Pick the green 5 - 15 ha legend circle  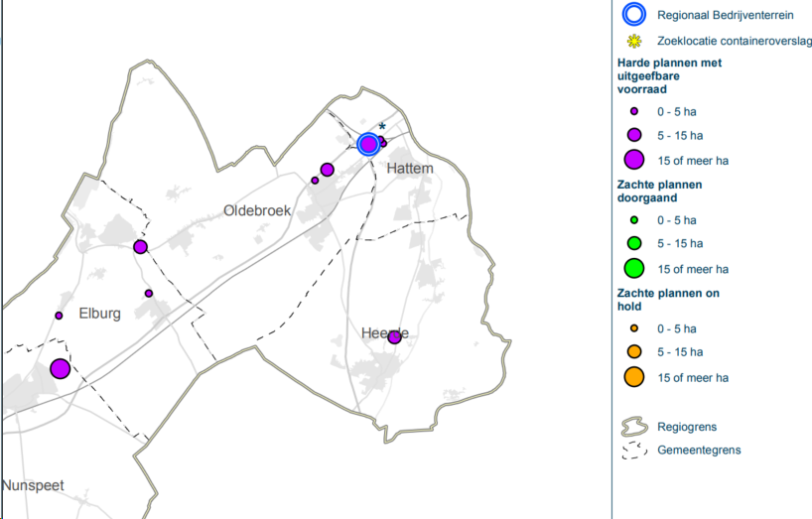click(x=633, y=243)
